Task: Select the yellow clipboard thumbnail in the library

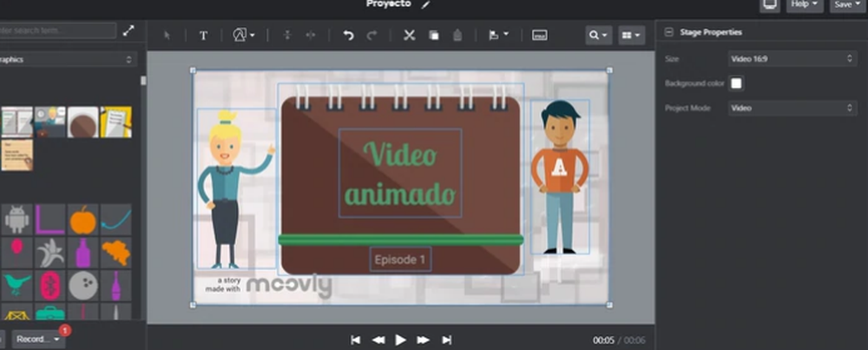Action: click(x=116, y=122)
